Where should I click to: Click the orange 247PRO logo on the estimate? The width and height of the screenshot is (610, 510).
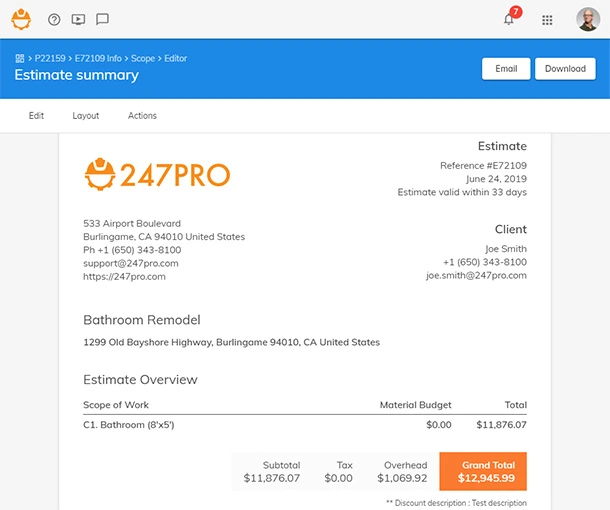pyautogui.click(x=157, y=175)
